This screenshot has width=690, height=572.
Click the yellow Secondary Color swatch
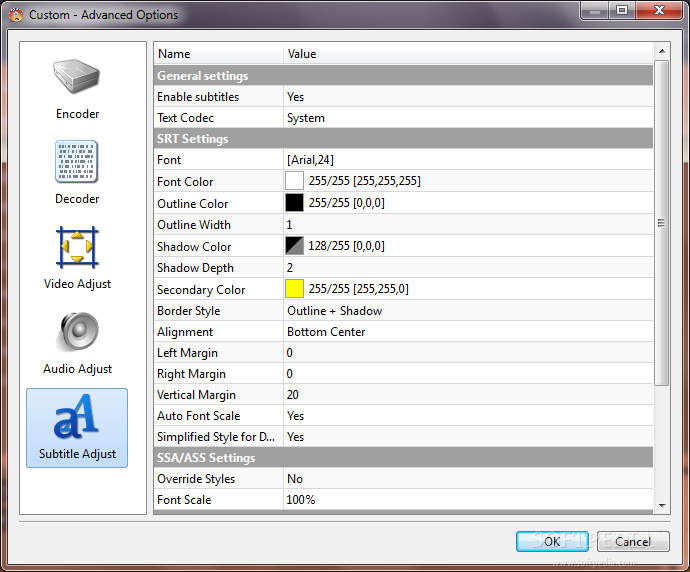294,289
